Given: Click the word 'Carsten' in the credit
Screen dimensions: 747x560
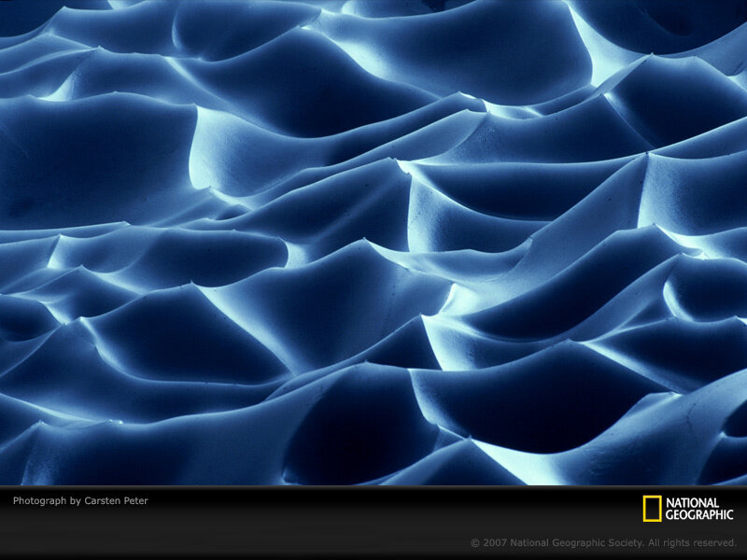Looking at the screenshot, I should tap(102, 500).
